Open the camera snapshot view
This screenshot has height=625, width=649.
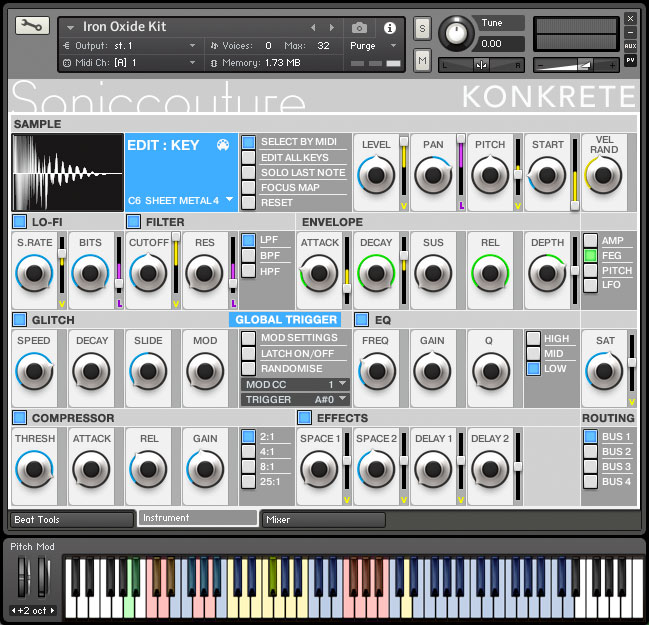point(359,27)
